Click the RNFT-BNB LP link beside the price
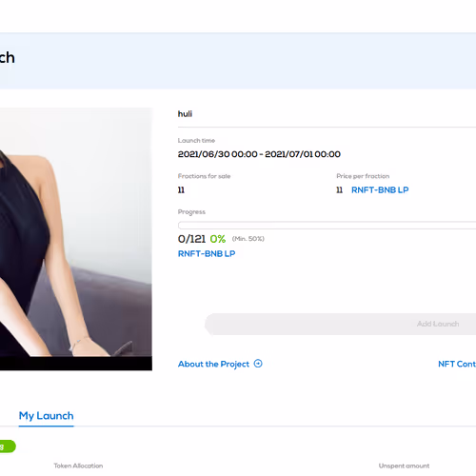Screen dimensions: 476x476 tap(380, 189)
